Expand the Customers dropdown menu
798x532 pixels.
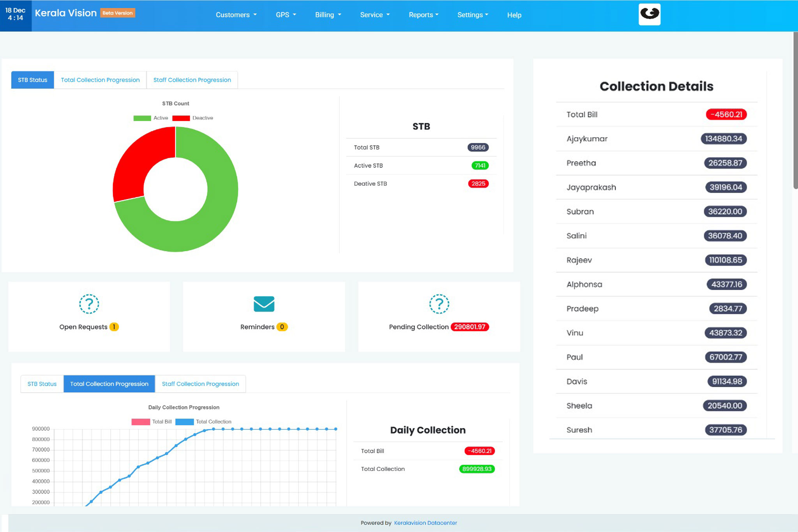236,15
